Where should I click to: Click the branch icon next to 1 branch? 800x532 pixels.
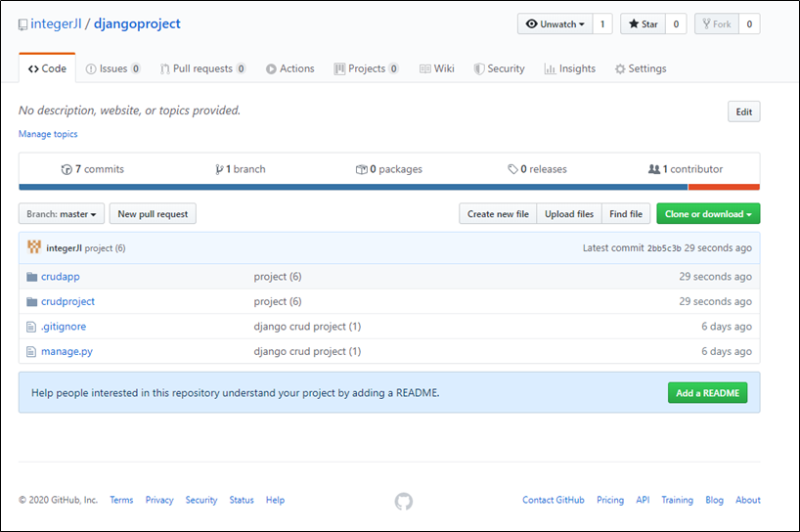click(x=219, y=169)
